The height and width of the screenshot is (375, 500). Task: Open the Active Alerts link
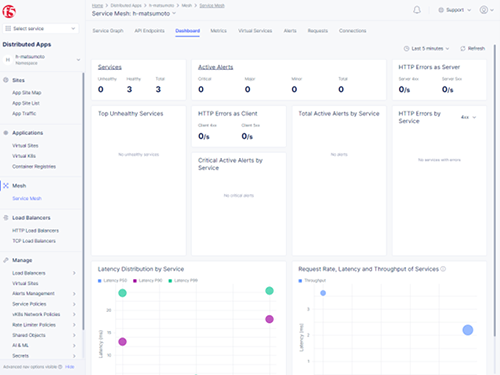(x=215, y=67)
